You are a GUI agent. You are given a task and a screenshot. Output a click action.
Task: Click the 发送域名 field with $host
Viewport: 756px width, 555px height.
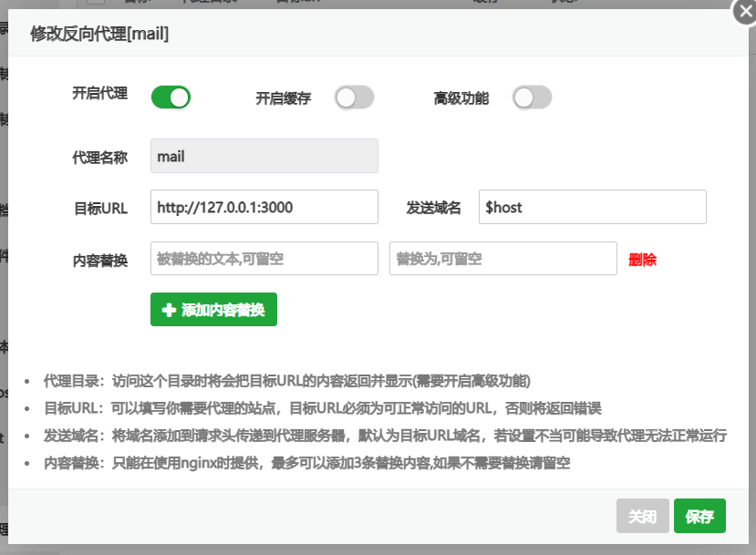592,207
